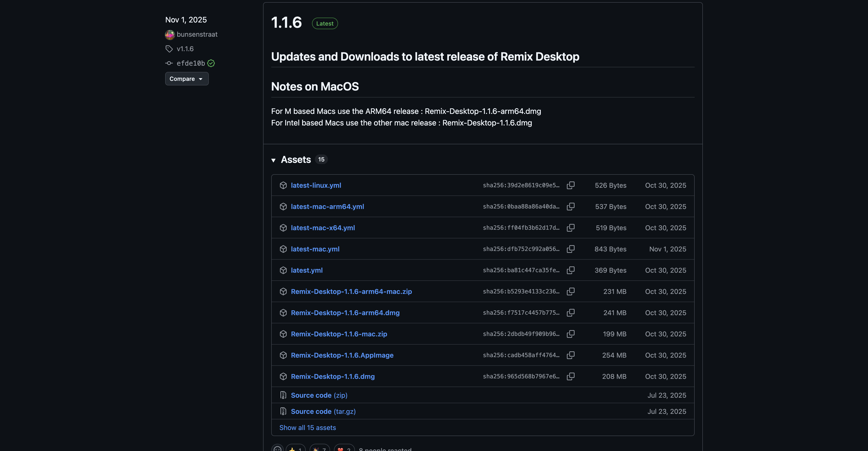The width and height of the screenshot is (868, 451).
Task: Open the v1.1.6 tag link
Action: pyautogui.click(x=185, y=49)
